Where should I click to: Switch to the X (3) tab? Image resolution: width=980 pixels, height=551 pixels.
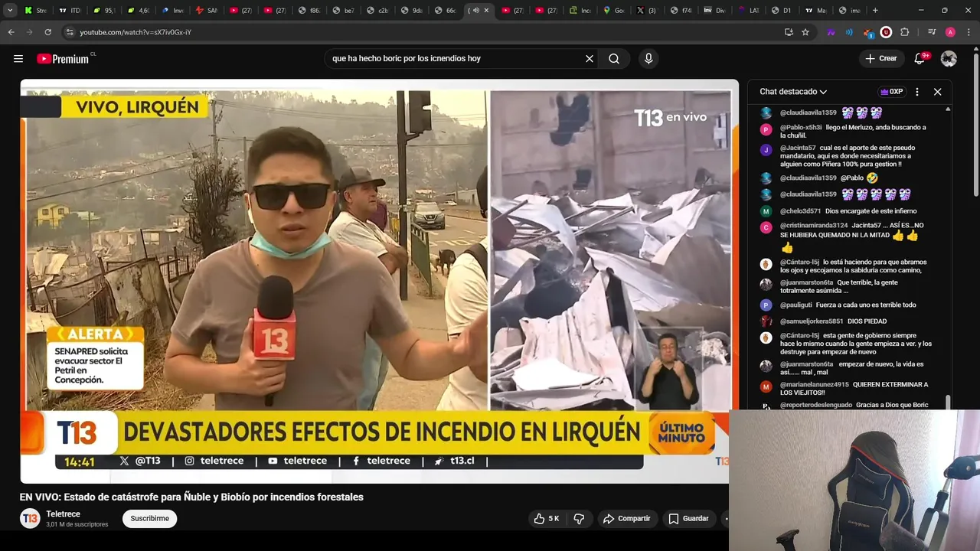coord(647,10)
